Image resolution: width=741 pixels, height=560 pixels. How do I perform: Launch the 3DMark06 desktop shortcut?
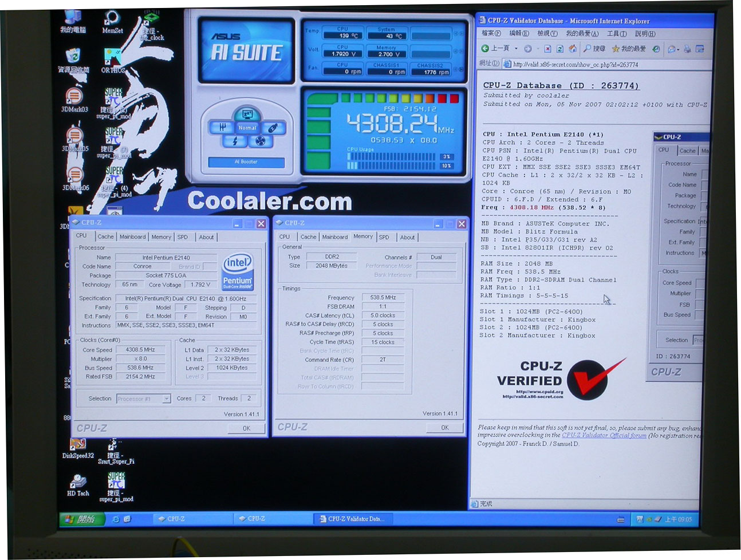pos(74,178)
